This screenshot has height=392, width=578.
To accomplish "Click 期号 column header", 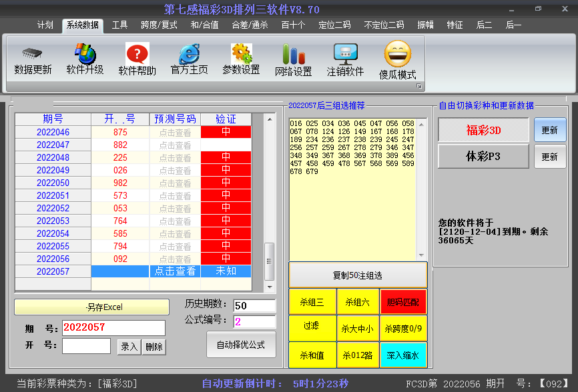I will (x=53, y=119).
